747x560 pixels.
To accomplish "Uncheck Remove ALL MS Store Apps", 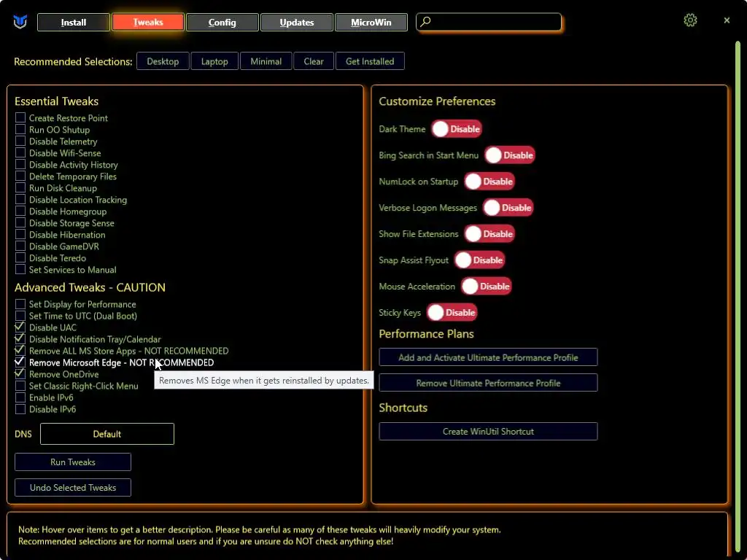I will tap(20, 351).
